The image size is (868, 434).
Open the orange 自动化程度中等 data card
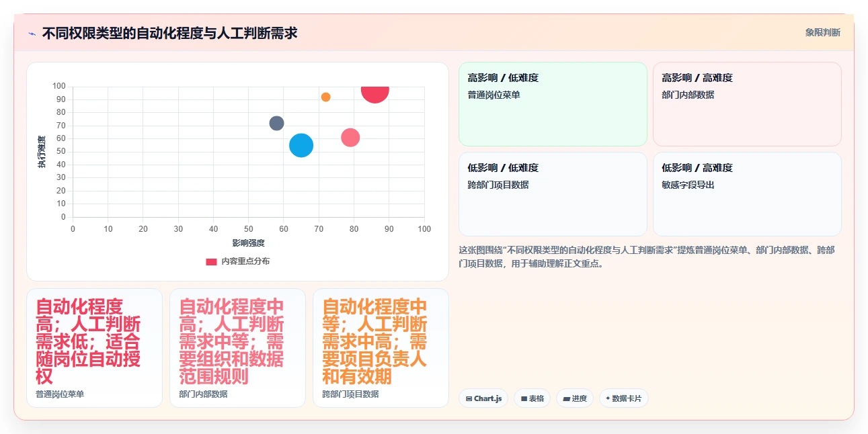(x=381, y=348)
